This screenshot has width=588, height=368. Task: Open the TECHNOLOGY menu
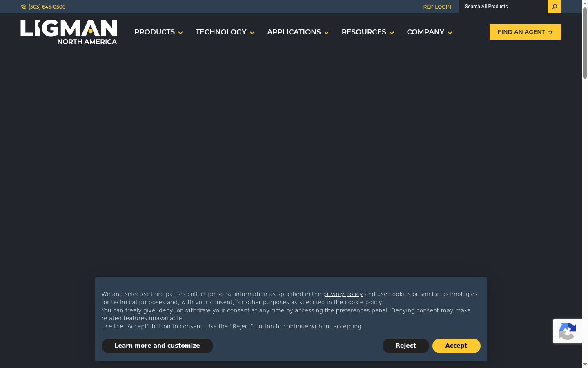tap(225, 32)
